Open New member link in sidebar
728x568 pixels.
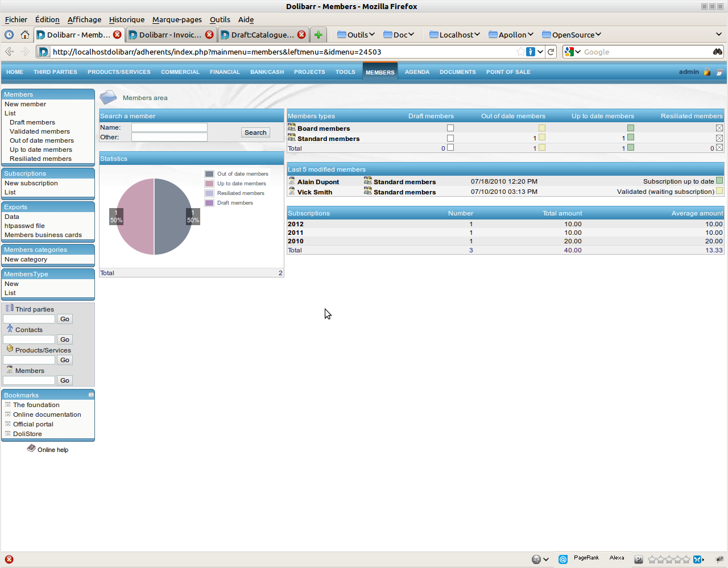(25, 104)
